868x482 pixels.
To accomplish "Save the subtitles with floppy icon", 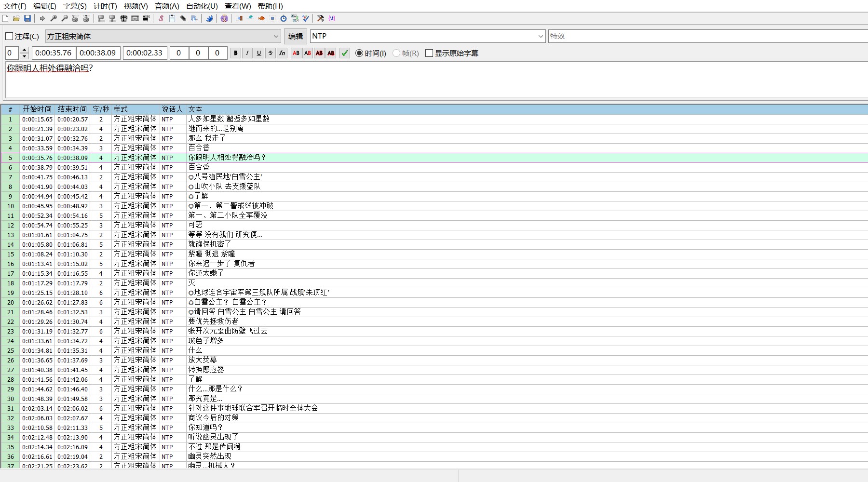I will point(27,18).
